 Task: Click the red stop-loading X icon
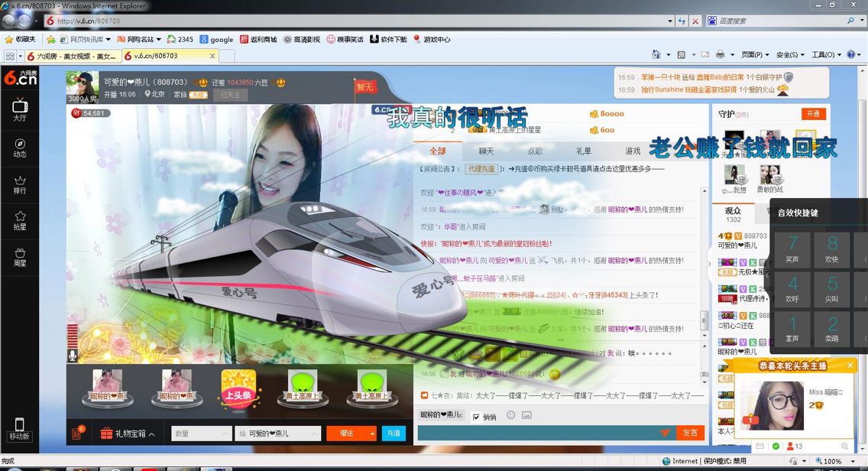tap(695, 21)
